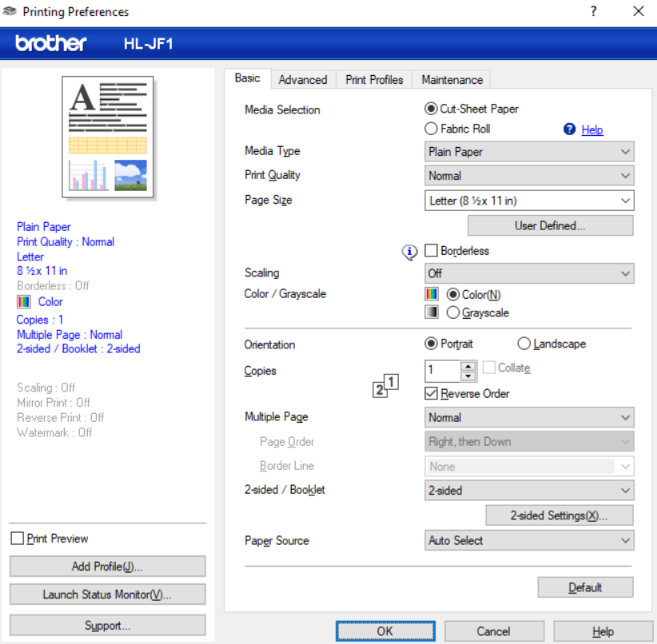Switch to the Advanced tab
This screenshot has width=657, height=644.
(303, 80)
